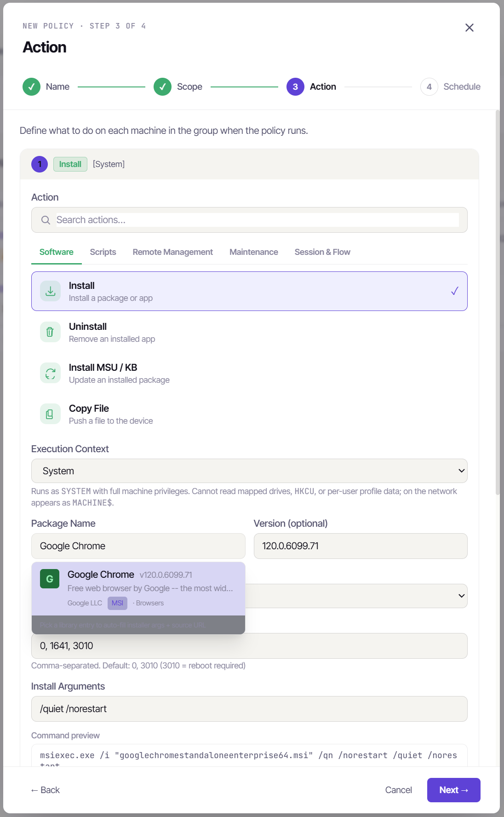The width and height of the screenshot is (504, 817).
Task: Click the Google LLC publisher text
Action: (85, 603)
